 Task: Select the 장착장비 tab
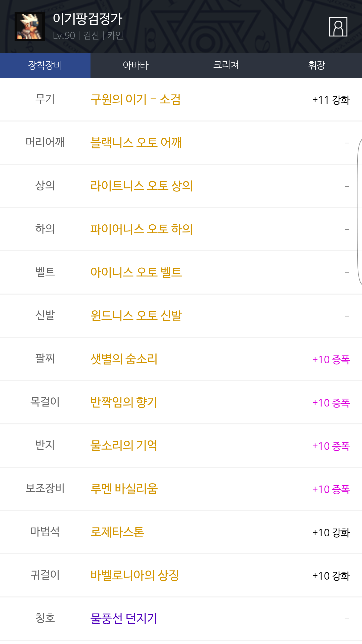pos(45,65)
